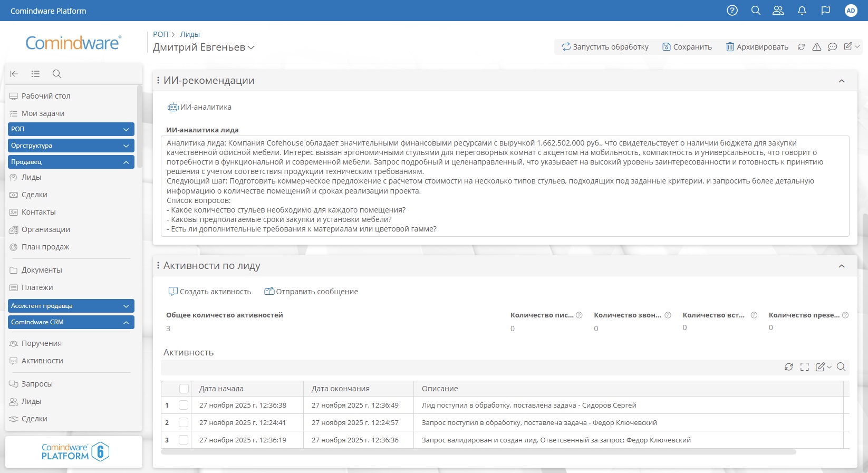Open the AD user avatar menu

851,11
